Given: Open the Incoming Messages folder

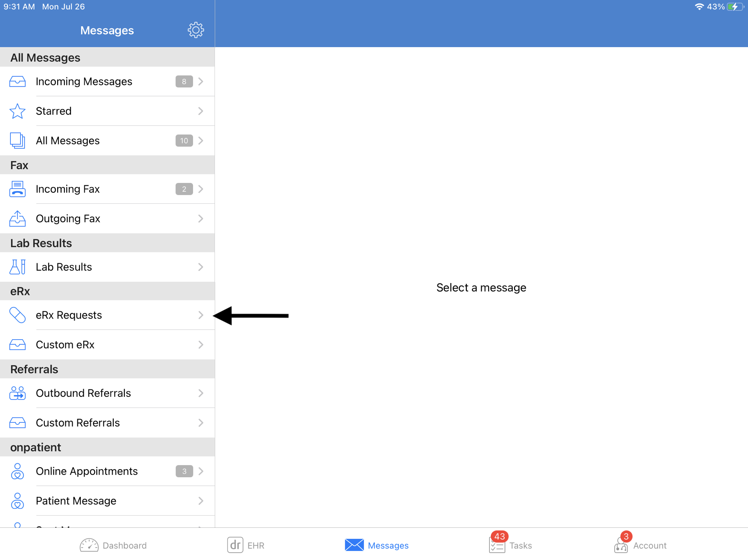Looking at the screenshot, I should pyautogui.click(x=107, y=81).
